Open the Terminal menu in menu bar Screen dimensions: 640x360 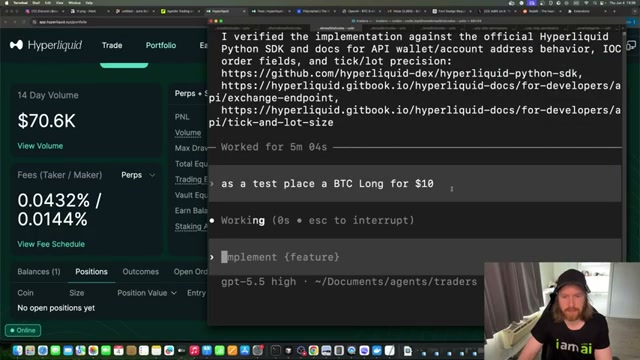click(x=20, y=3)
